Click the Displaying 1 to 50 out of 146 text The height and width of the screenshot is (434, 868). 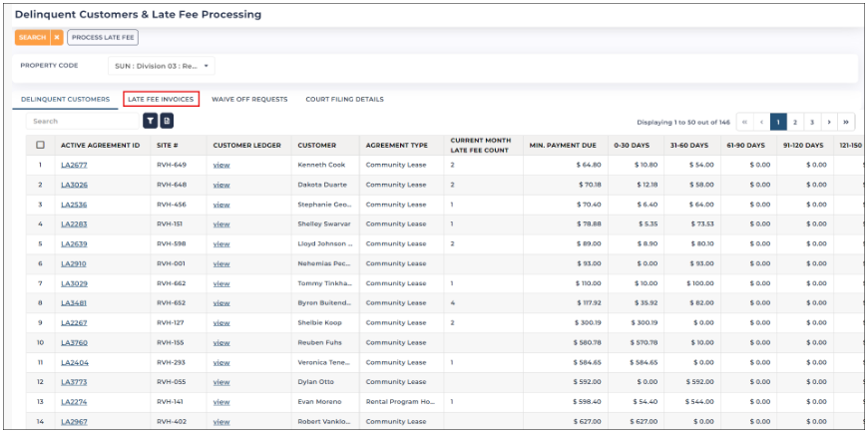tap(683, 122)
